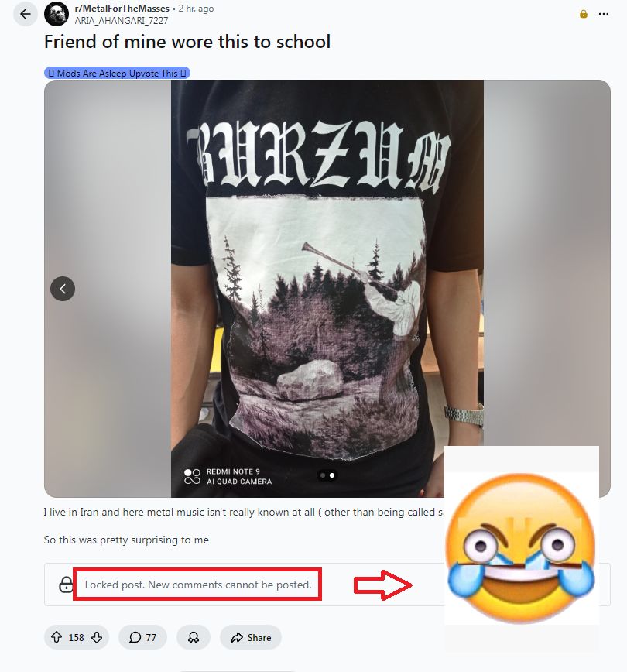Open ARIA_AHANGARI_7227 user profile
The height and width of the screenshot is (672, 627).
click(x=122, y=21)
